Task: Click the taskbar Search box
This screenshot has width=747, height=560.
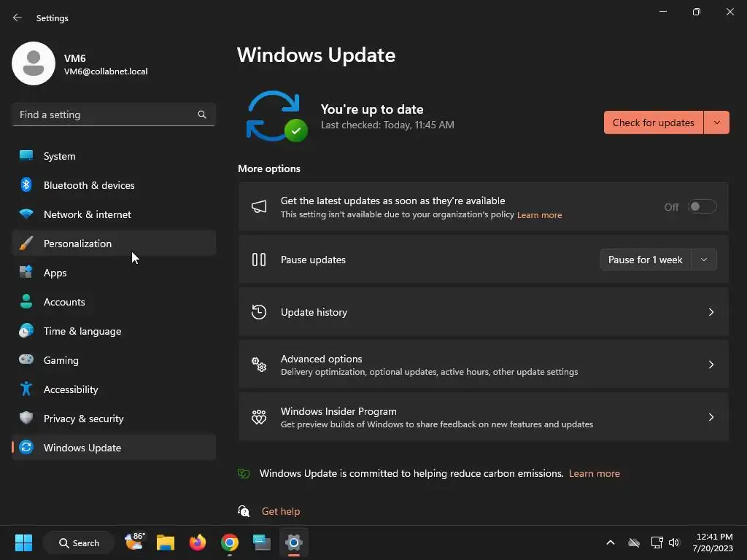Action: point(79,542)
